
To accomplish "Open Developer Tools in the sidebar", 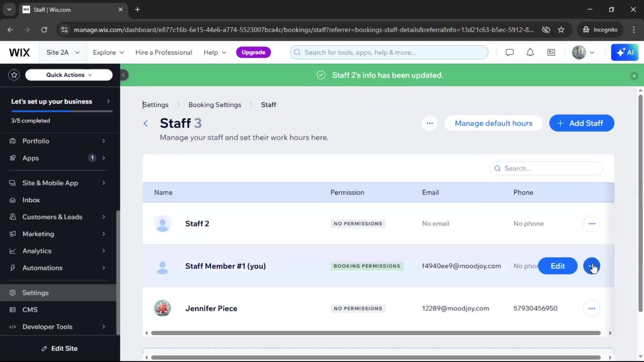I will tap(58, 327).
